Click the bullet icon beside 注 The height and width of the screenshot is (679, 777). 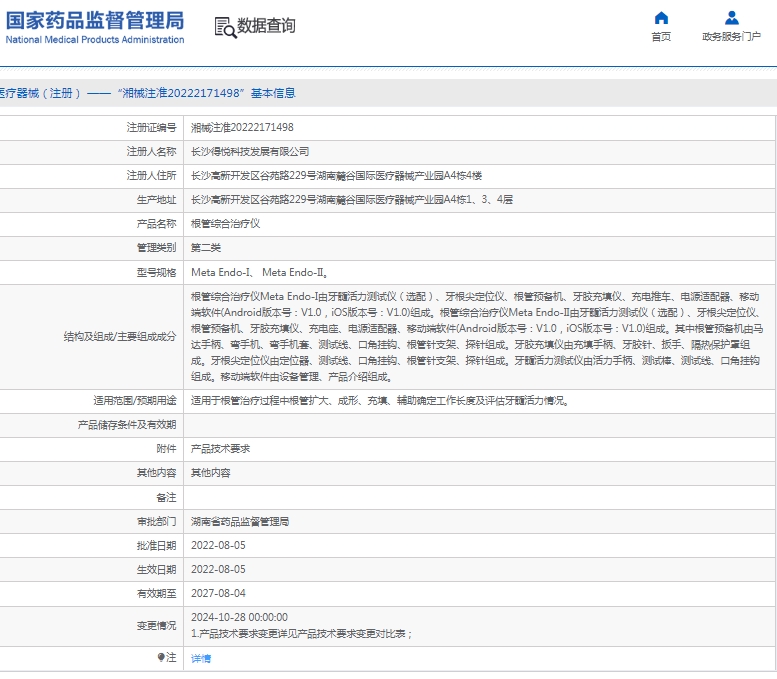pyautogui.click(x=161, y=657)
